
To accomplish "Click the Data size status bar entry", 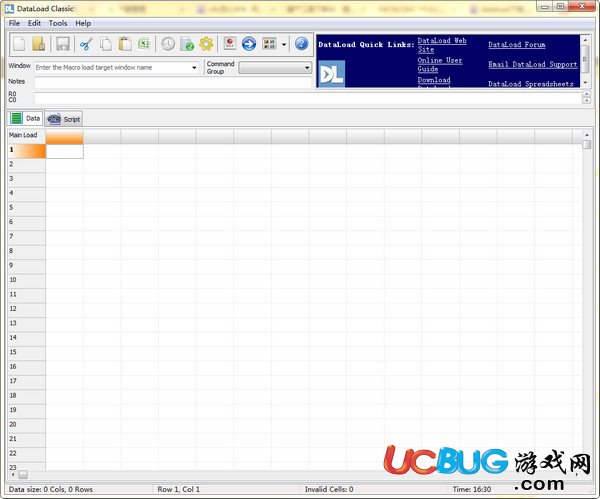I will (51, 489).
